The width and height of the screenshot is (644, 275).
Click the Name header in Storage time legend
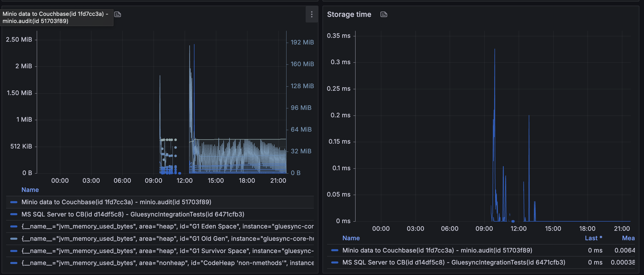pos(351,238)
